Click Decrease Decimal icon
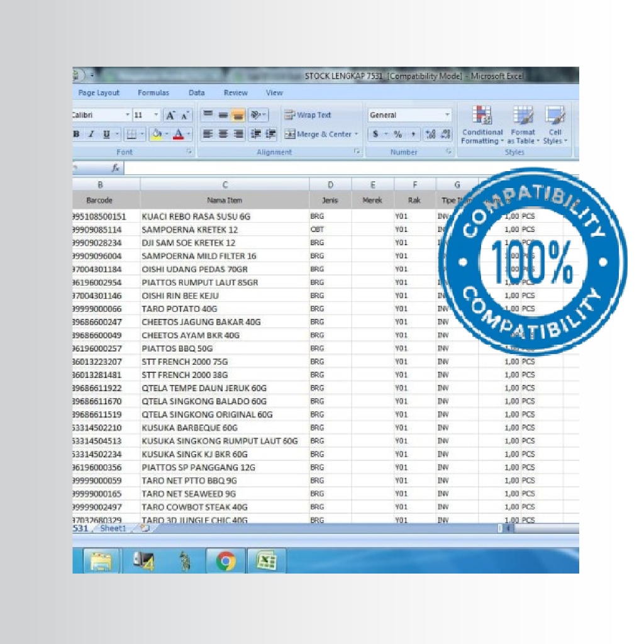644x644 pixels. [446, 134]
